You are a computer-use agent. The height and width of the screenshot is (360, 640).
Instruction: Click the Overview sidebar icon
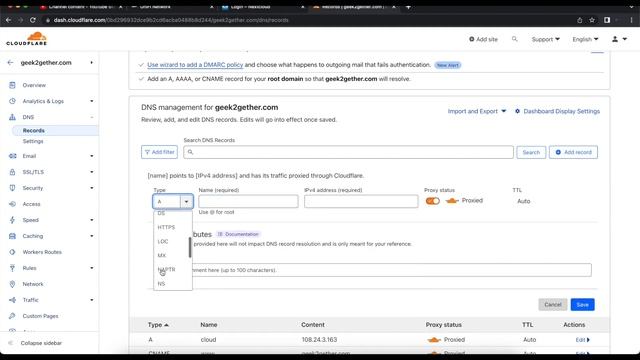[x=12, y=85]
